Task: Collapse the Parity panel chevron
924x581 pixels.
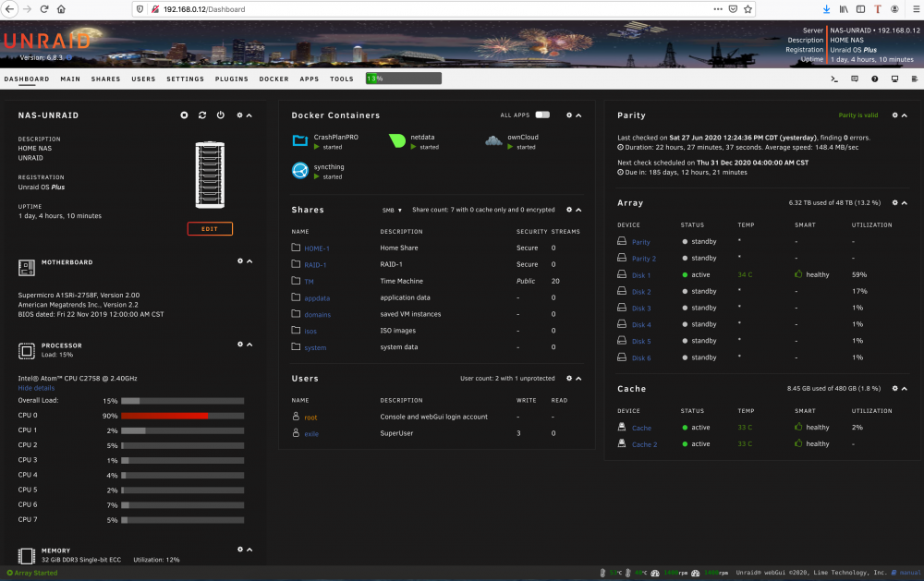Action: (x=904, y=115)
